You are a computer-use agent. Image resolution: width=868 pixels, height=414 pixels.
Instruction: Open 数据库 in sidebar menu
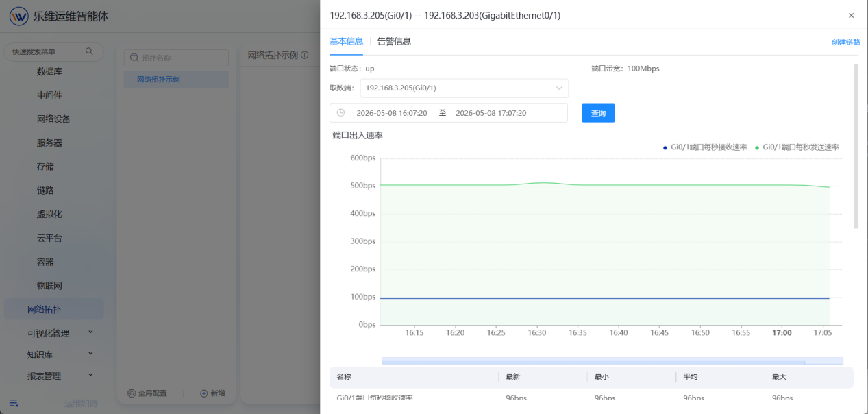click(49, 71)
